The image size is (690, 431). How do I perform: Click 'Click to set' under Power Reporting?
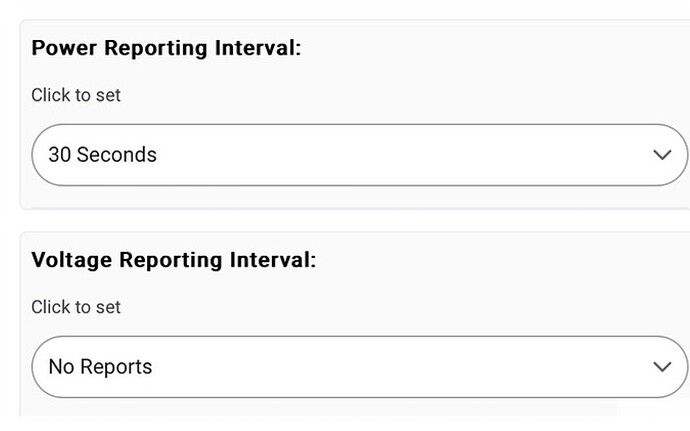tap(76, 95)
